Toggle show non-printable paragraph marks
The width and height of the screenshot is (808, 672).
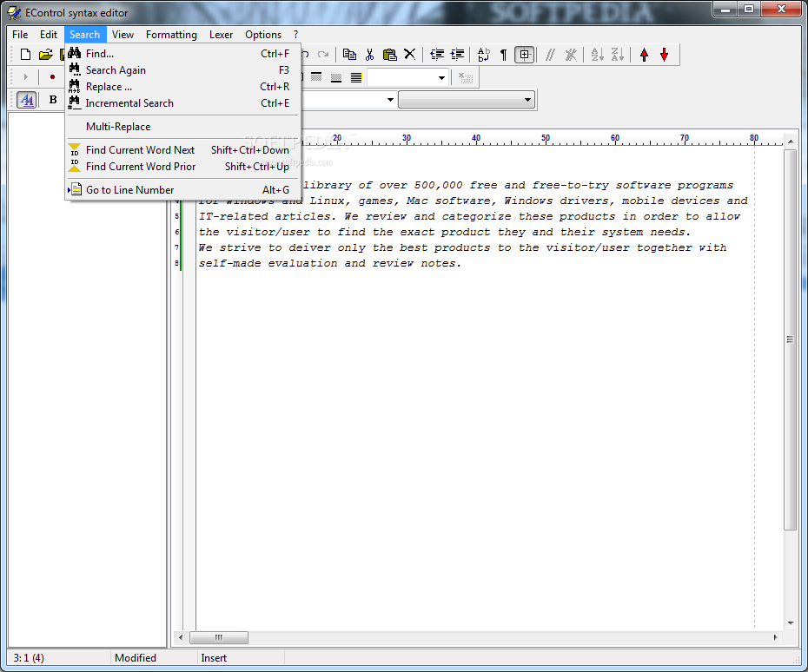[503, 54]
